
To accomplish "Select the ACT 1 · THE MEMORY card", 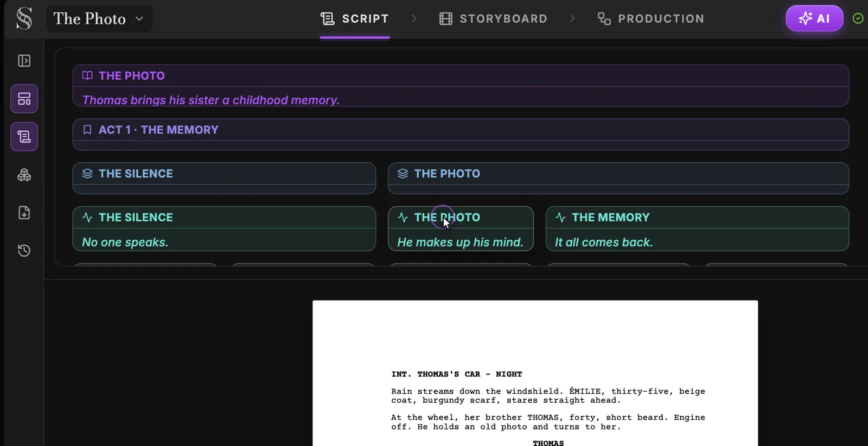I will [461, 134].
